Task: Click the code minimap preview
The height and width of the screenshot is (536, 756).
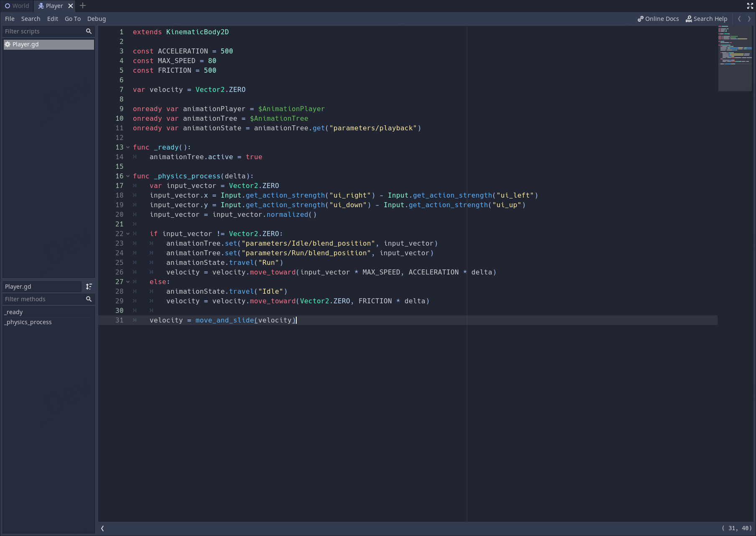Action: 735,58
